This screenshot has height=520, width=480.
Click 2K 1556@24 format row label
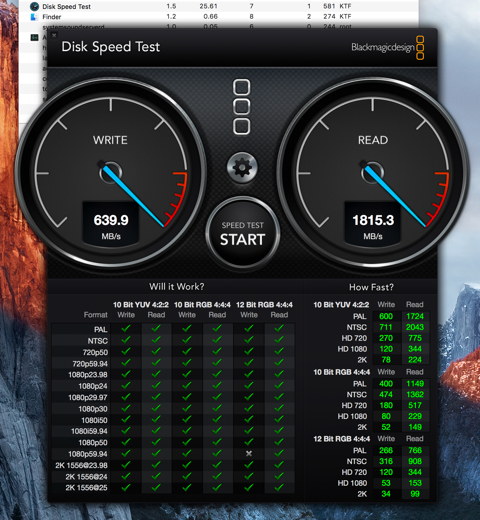[x=87, y=477]
